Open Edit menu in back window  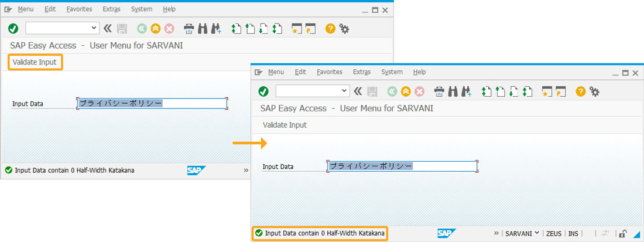(x=50, y=9)
